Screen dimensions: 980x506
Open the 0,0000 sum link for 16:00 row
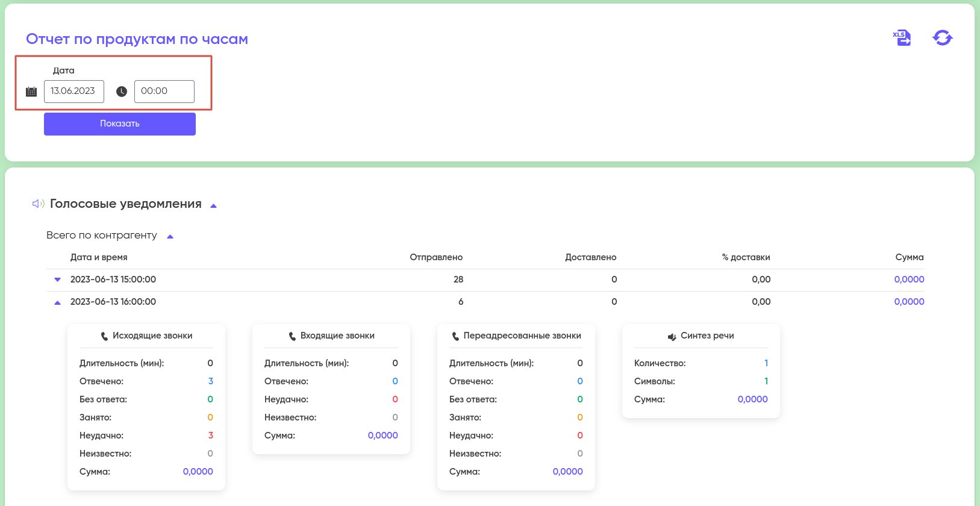tap(909, 302)
